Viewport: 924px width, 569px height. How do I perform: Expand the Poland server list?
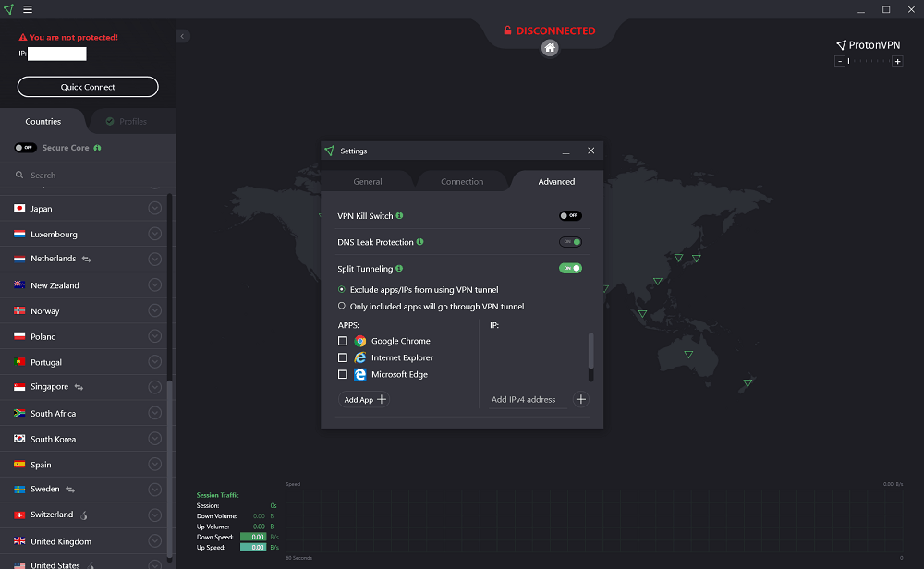(x=155, y=336)
